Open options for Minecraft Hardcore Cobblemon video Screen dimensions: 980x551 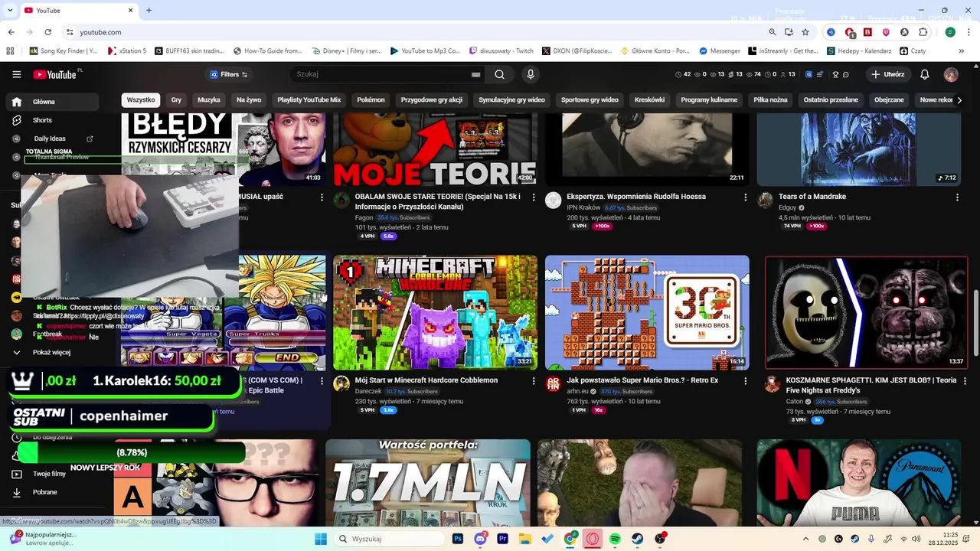(534, 381)
